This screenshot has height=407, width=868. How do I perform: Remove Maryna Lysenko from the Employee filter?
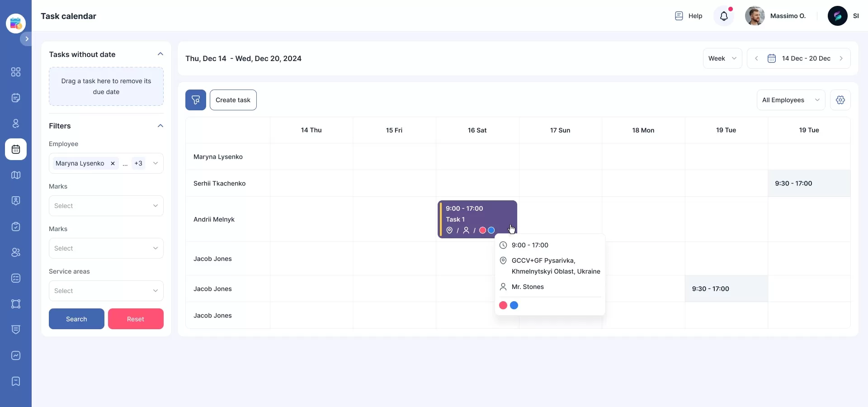coord(113,164)
